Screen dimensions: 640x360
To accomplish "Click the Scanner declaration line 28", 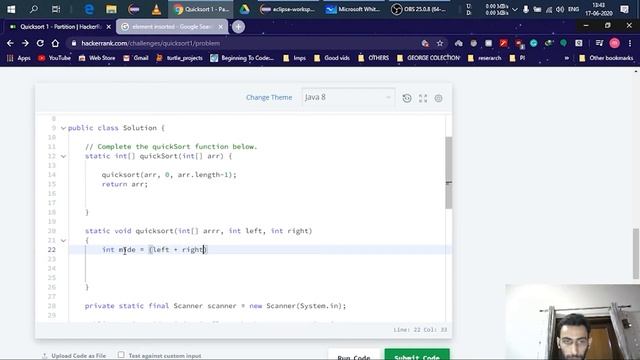I will tap(215, 306).
